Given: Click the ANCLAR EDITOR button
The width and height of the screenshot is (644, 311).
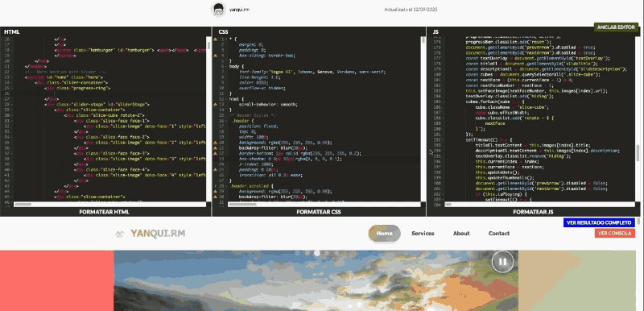Looking at the screenshot, I should click(x=616, y=27).
